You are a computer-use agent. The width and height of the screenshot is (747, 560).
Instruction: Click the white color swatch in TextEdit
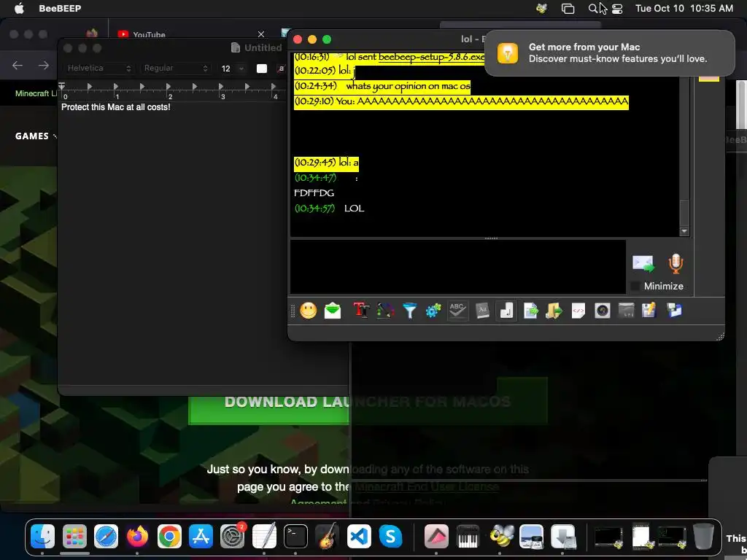point(262,68)
